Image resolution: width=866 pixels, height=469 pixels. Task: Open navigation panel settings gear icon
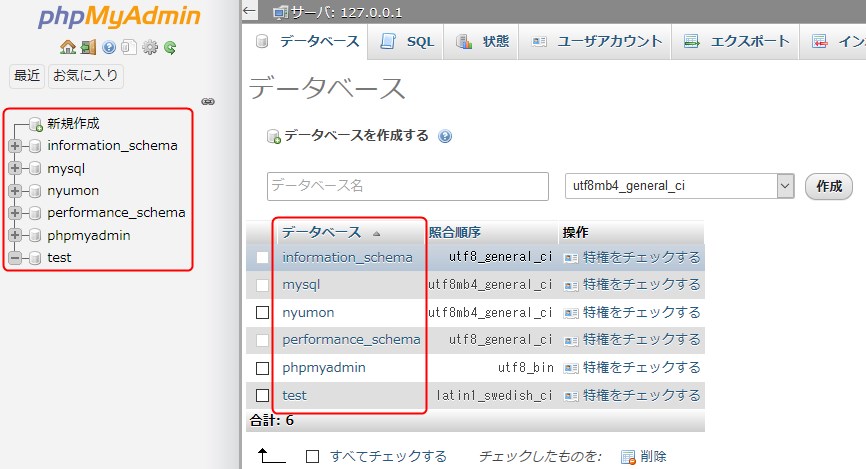coord(150,47)
